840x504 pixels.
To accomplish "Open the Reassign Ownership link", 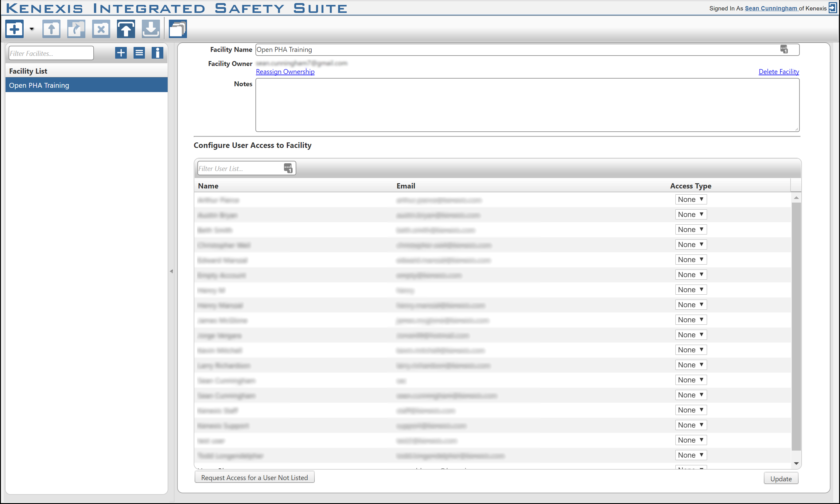I will click(285, 72).
